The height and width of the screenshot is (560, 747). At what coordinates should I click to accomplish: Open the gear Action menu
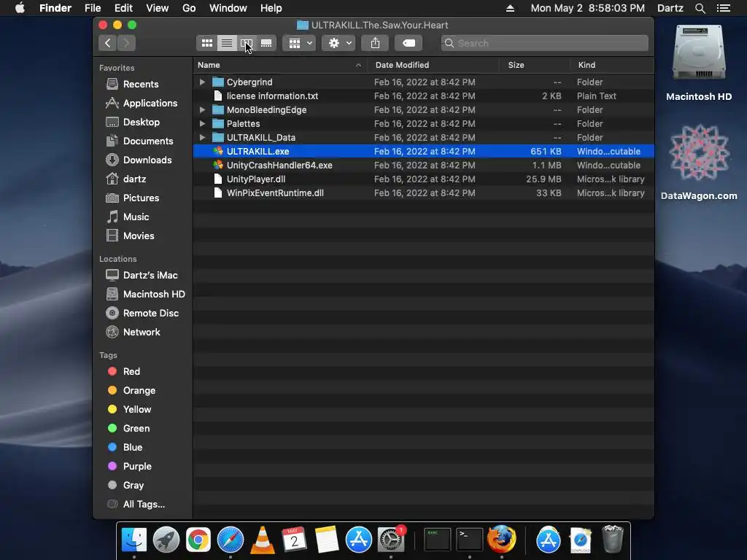point(338,43)
